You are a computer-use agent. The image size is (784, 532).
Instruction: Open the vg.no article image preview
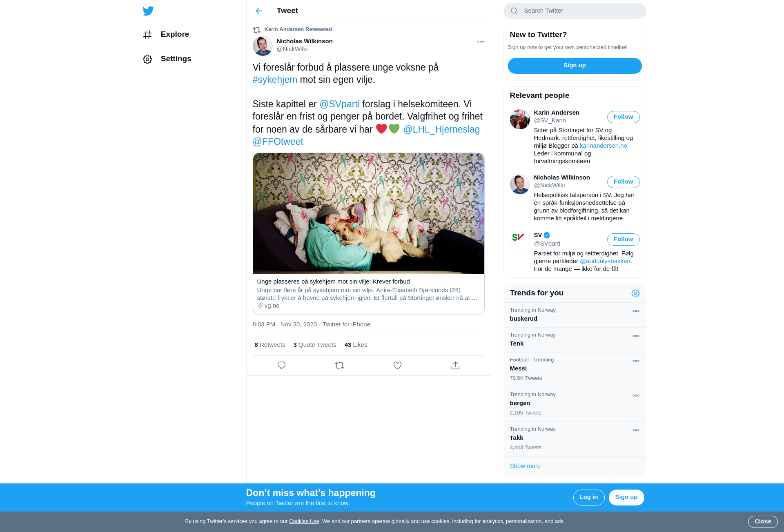coord(368,213)
